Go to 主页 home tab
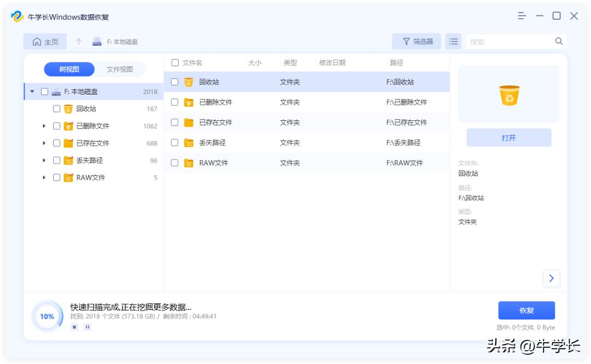This screenshot has height=364, width=591. click(x=45, y=41)
